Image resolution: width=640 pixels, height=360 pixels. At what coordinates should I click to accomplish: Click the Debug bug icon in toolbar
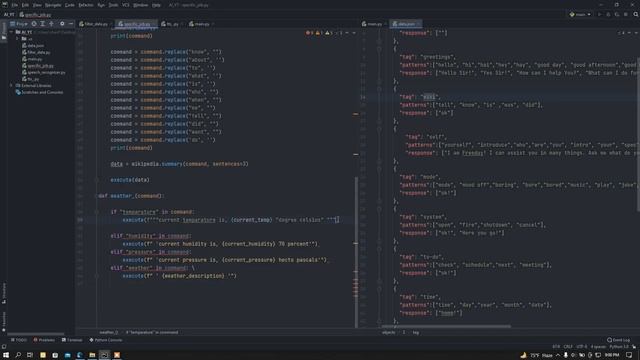pos(608,14)
